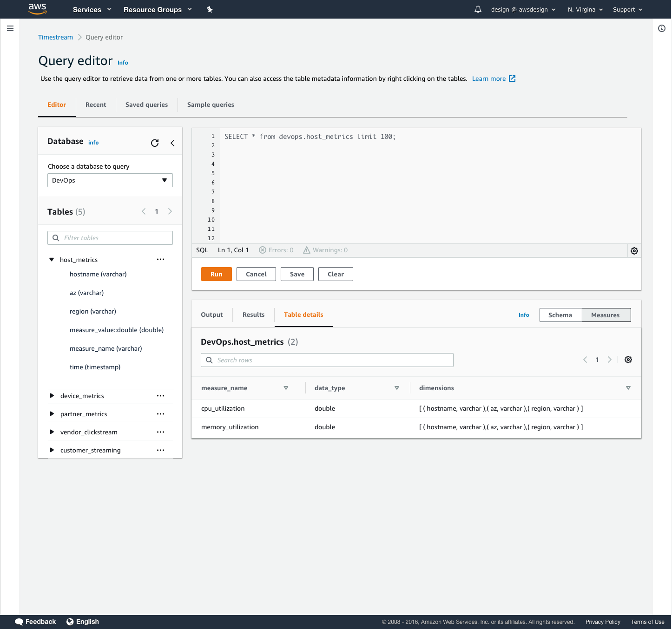Click the Errors status indicator

[276, 250]
